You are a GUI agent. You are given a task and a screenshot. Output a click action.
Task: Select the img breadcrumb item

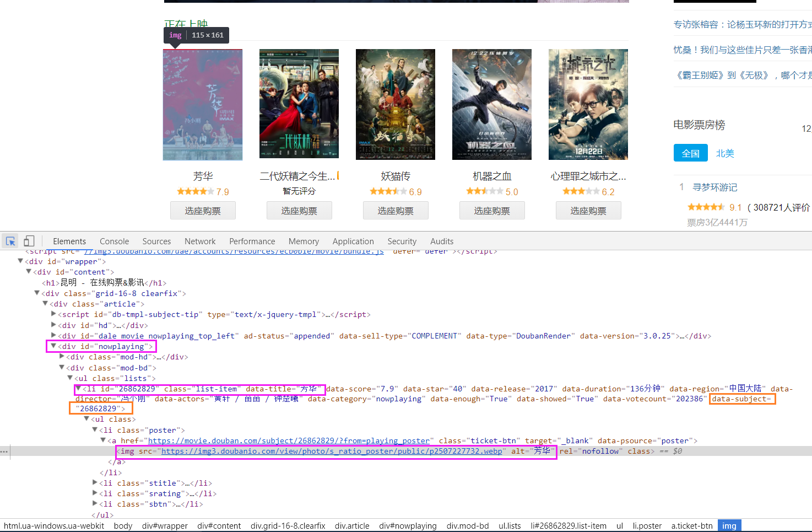coord(729,526)
